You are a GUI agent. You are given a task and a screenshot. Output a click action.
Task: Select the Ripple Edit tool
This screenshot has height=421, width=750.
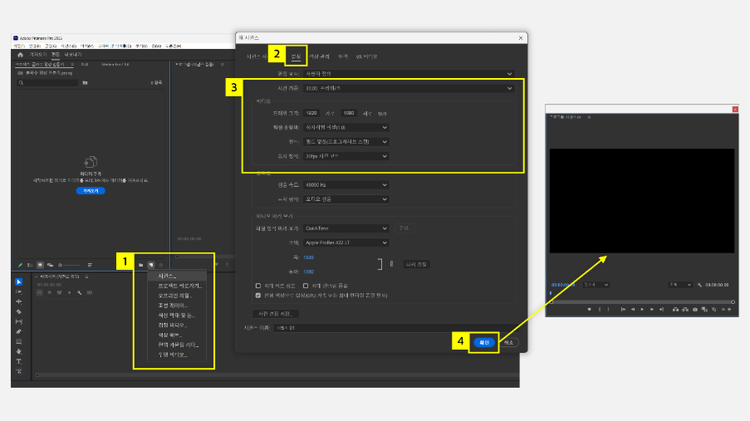pyautogui.click(x=19, y=302)
